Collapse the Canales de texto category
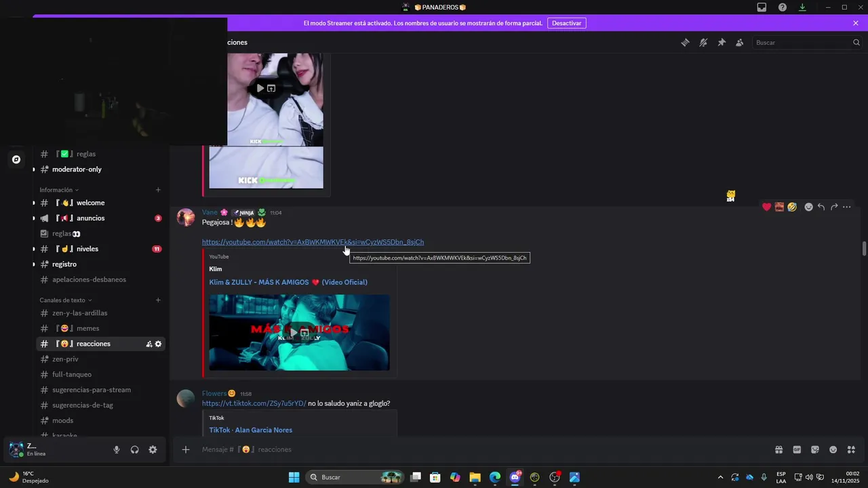 pyautogui.click(x=66, y=300)
